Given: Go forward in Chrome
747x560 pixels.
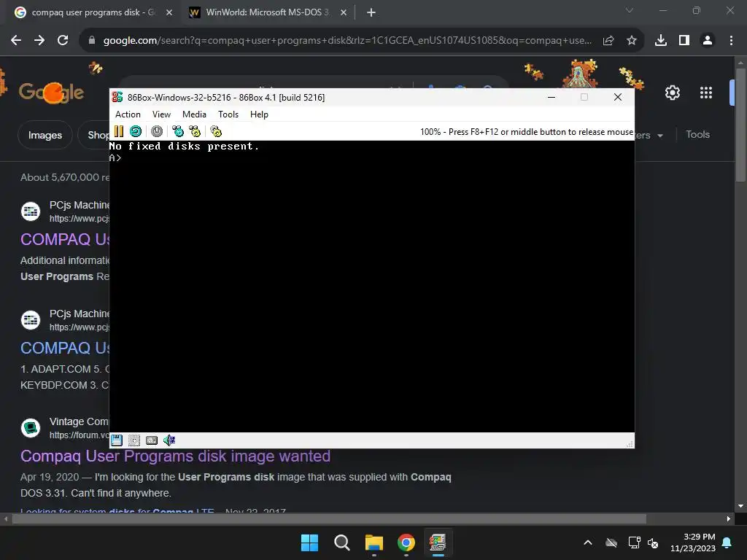Looking at the screenshot, I should pos(39,41).
